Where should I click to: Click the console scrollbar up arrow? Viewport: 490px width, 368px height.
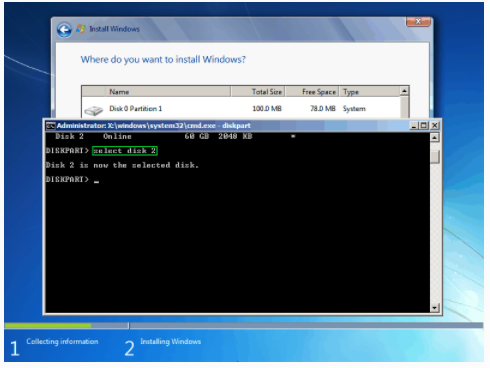pos(435,137)
